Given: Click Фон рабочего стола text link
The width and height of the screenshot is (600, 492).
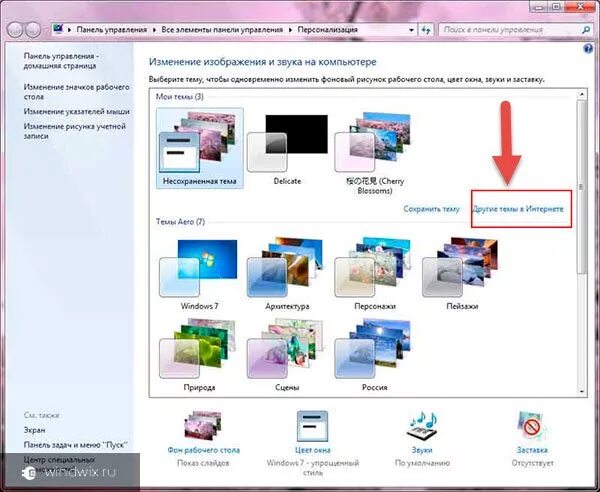Looking at the screenshot, I should tap(204, 450).
